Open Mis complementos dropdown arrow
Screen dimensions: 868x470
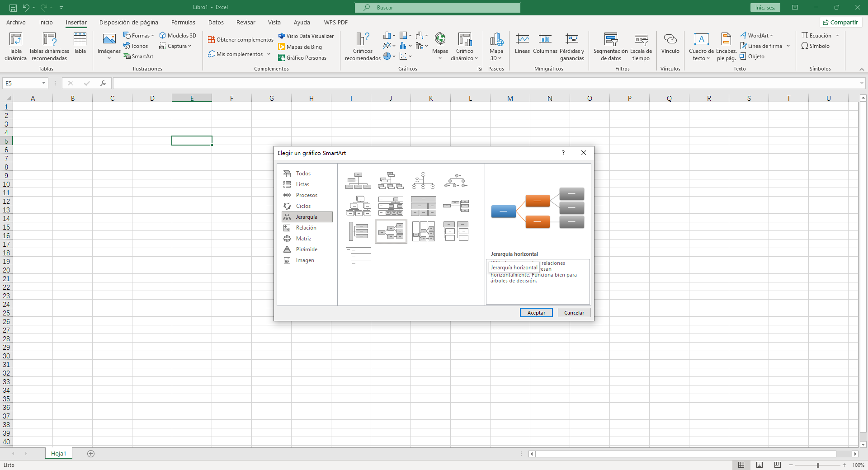pos(269,54)
